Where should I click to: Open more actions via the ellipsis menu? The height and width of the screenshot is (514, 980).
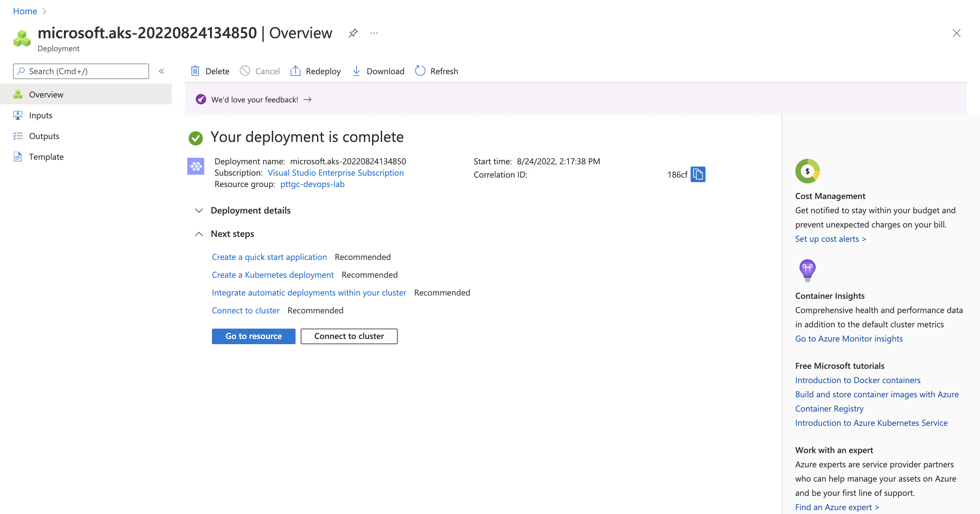pyautogui.click(x=374, y=33)
